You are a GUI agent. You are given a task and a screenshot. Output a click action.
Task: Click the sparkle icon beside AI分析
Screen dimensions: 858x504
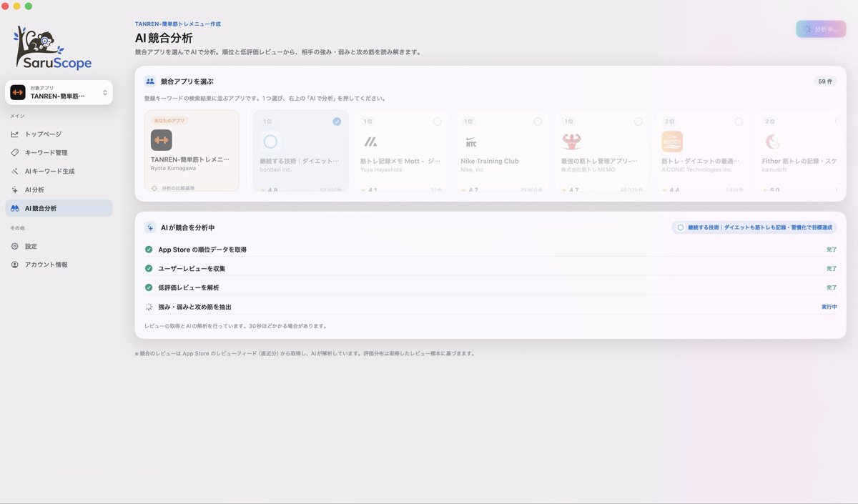pyautogui.click(x=15, y=189)
